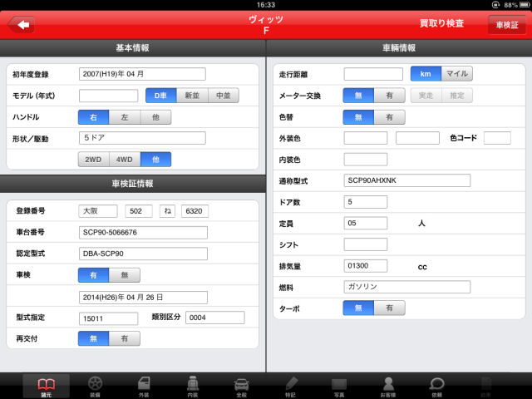This screenshot has width=532, height=399.
Task: Set メーター交換 to 有
Action: [390, 96]
